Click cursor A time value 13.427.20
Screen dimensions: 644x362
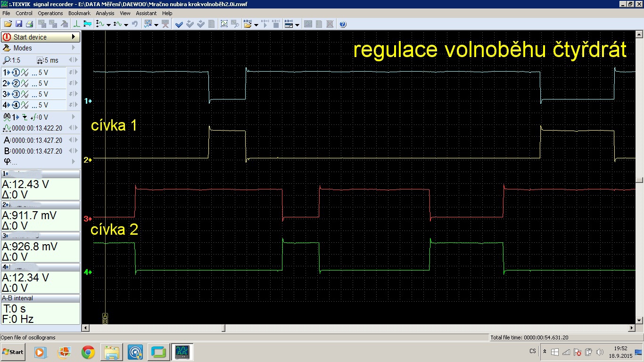point(37,140)
